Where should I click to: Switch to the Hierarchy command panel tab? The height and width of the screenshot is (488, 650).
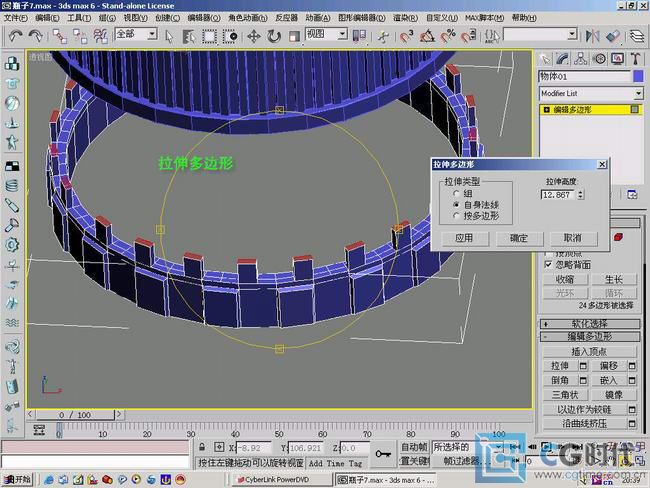(581, 59)
